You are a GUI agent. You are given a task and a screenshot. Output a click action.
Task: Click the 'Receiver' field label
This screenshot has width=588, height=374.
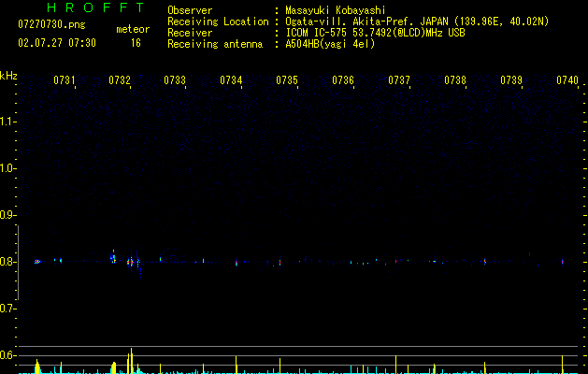(190, 33)
